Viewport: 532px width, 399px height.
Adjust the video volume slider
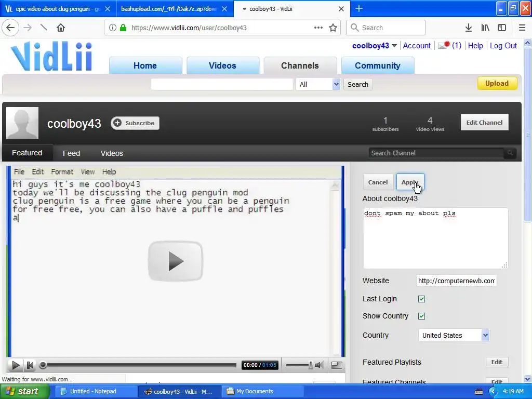(x=299, y=365)
